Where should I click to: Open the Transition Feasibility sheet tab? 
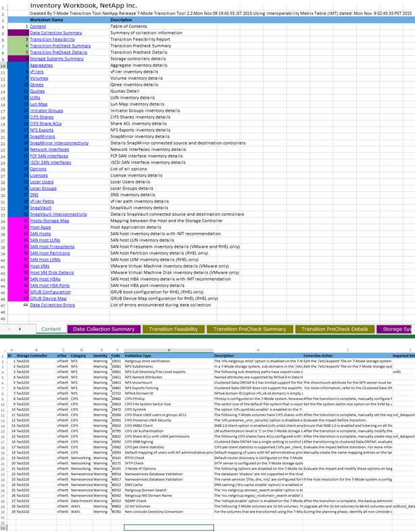pos(173,329)
